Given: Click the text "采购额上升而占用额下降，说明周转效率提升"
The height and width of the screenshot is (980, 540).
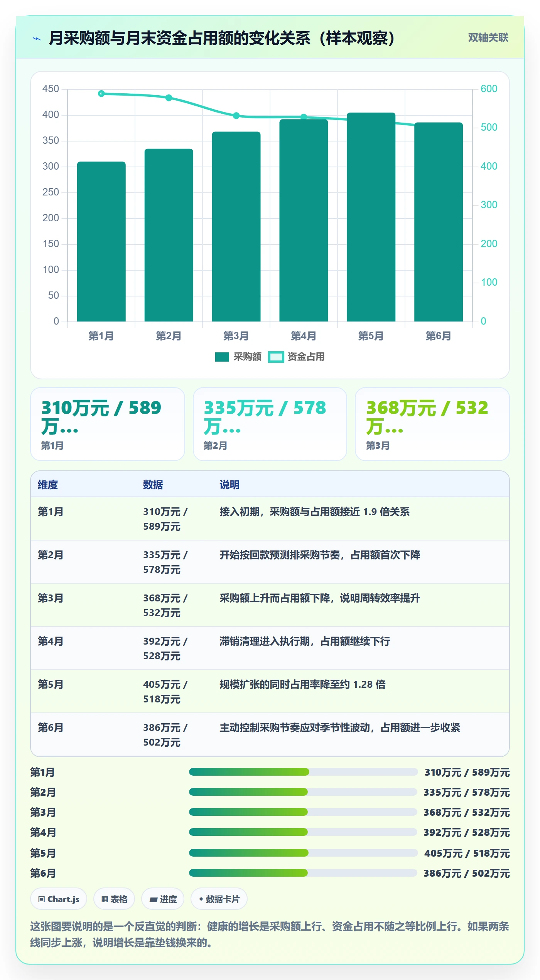Looking at the screenshot, I should click(x=320, y=598).
